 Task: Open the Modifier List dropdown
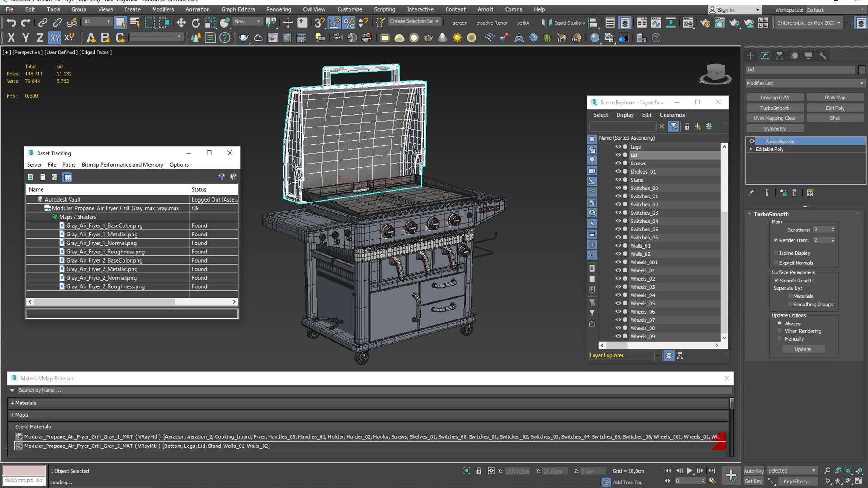pyautogui.click(x=805, y=84)
